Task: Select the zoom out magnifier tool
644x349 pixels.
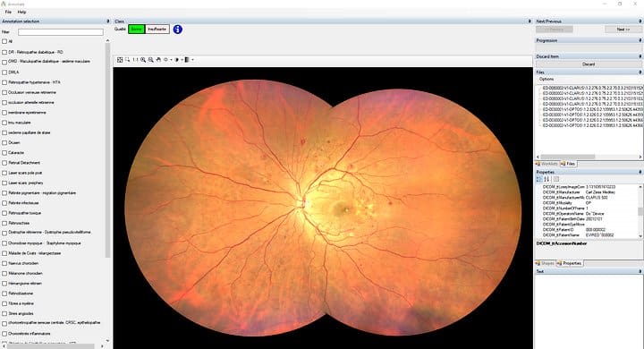Action: pos(151,60)
